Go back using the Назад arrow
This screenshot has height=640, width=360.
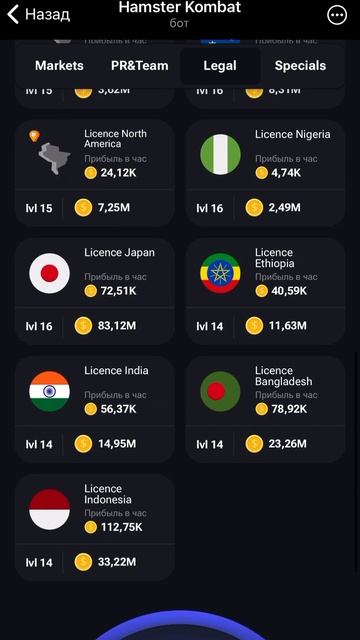[38, 15]
